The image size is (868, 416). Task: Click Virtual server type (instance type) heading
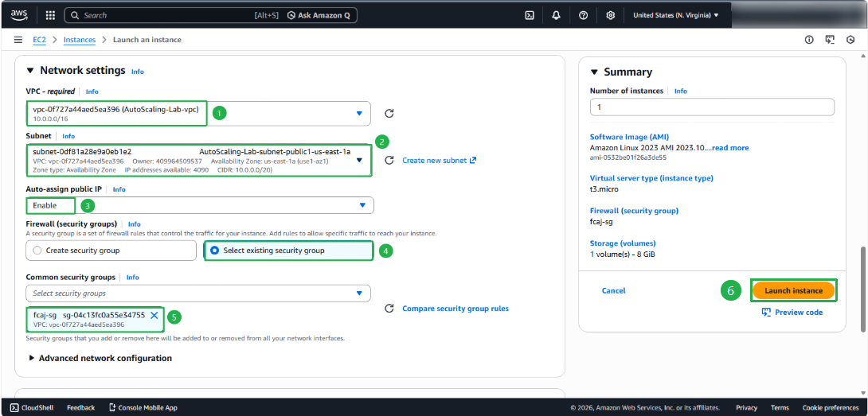[651, 178]
